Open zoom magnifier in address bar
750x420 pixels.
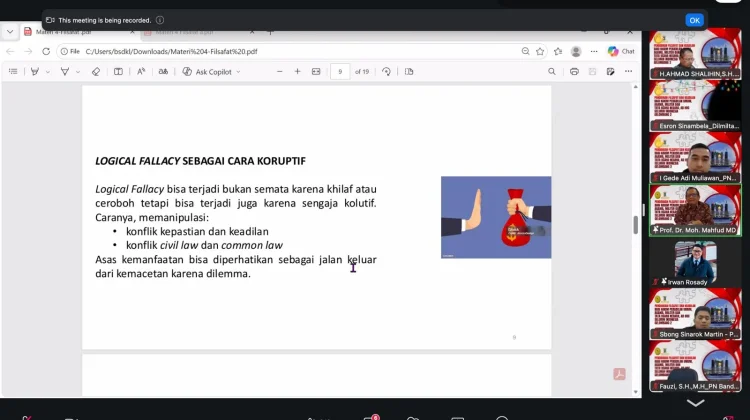tap(525, 51)
